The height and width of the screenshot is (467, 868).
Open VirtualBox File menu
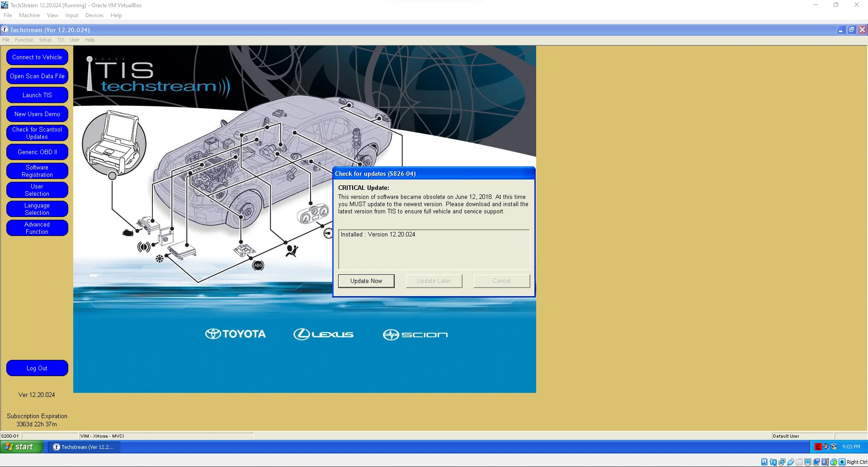tap(8, 15)
